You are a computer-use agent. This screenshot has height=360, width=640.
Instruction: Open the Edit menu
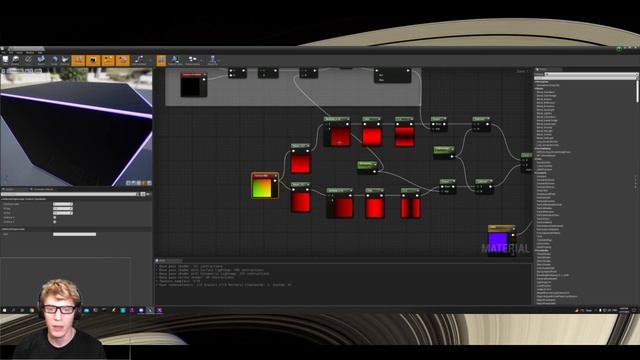pyautogui.click(x=11, y=53)
